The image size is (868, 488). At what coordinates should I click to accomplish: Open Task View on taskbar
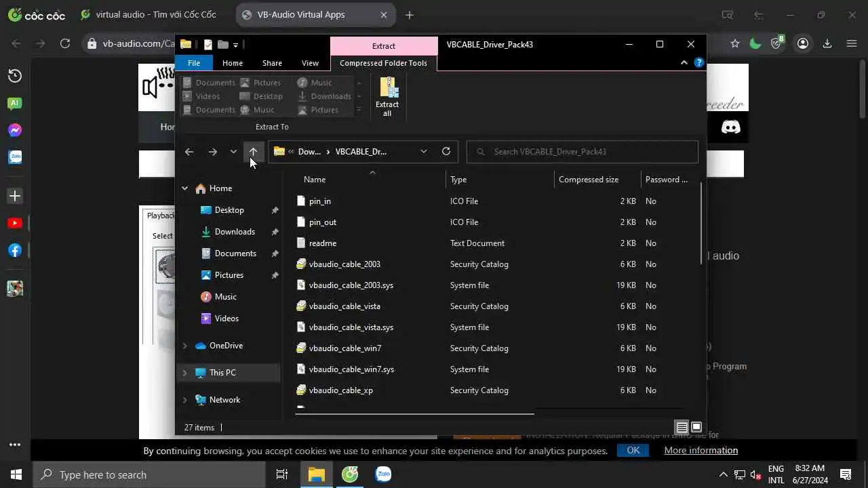click(282, 474)
